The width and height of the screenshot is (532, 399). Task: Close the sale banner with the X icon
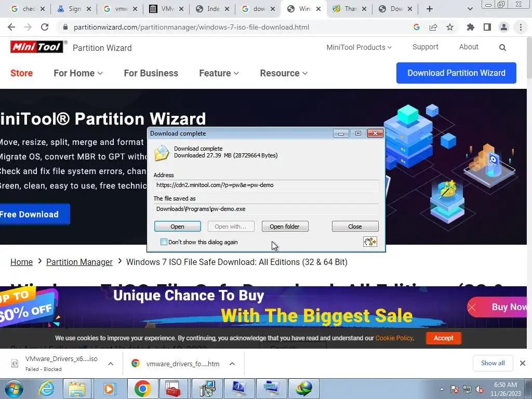tap(472, 308)
